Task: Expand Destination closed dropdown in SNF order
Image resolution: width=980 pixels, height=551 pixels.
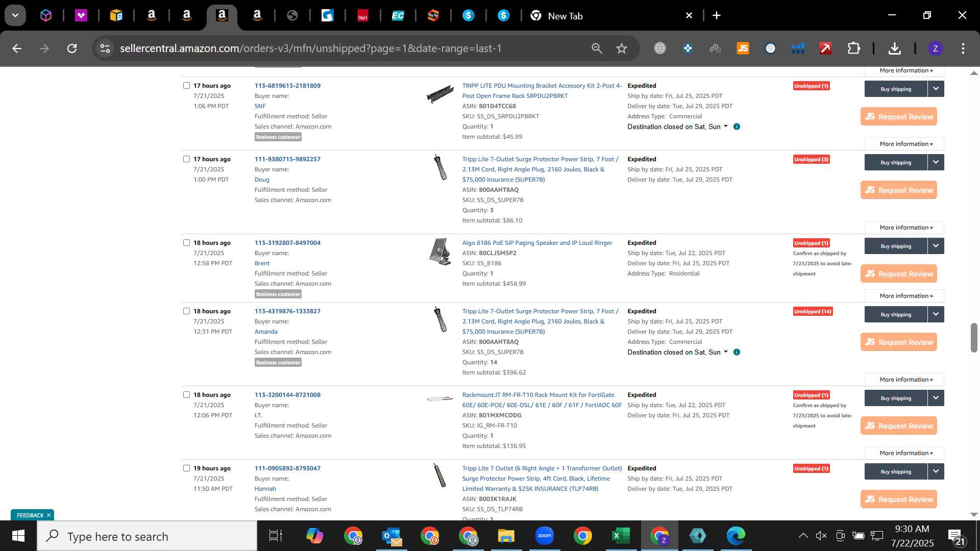Action: [677, 127]
